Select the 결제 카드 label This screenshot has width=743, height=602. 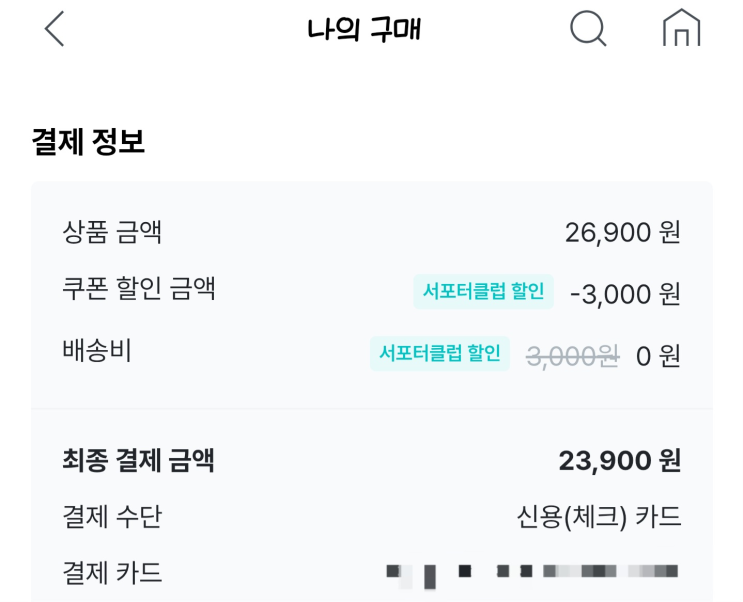112,573
